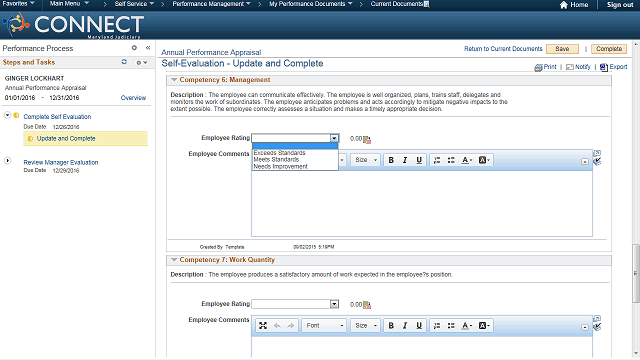640x360 pixels.
Task: Click Return to Current Documents link
Action: click(x=503, y=49)
